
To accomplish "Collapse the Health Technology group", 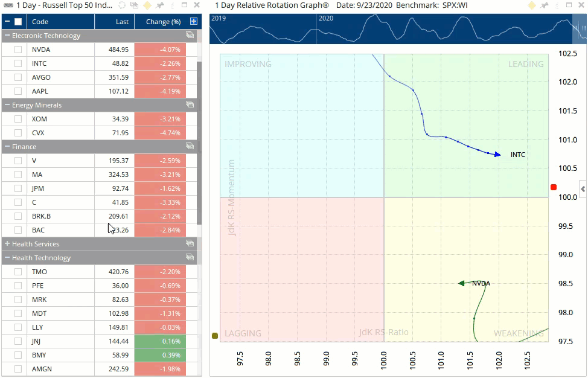I will pyautogui.click(x=7, y=257).
